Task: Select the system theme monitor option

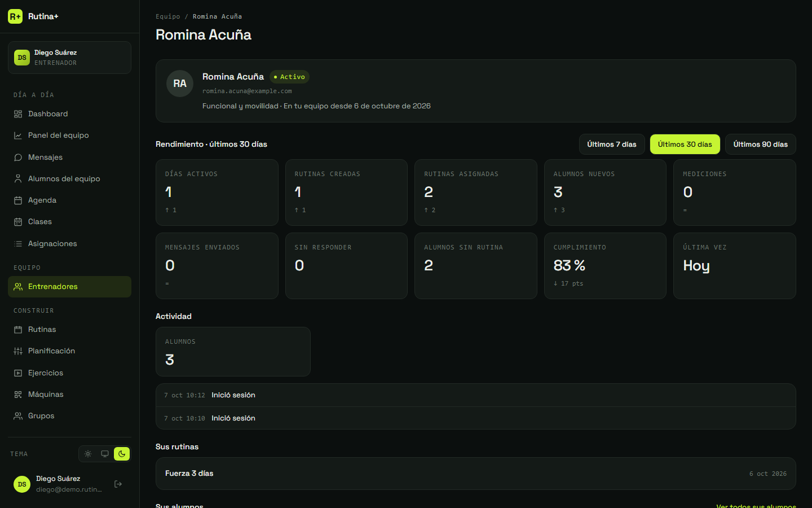Action: [105, 454]
